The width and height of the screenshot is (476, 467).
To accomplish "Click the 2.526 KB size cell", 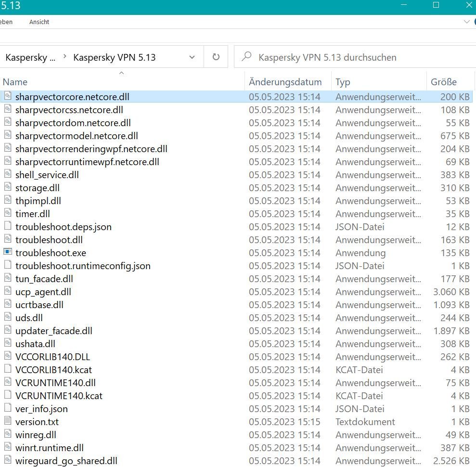I will click(451, 461).
